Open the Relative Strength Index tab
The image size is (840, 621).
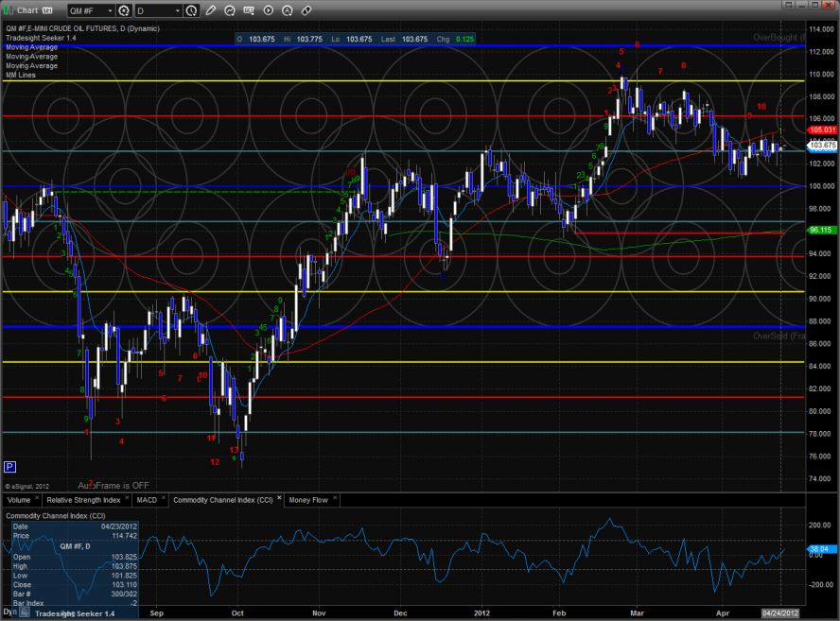(x=84, y=499)
